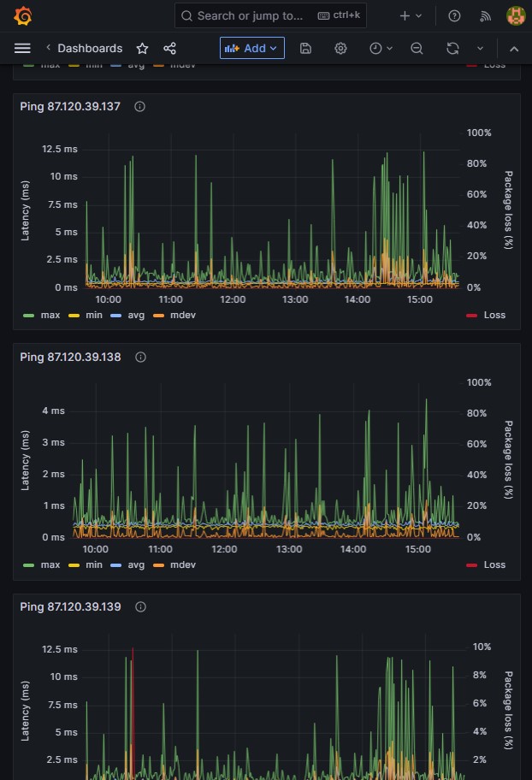The width and height of the screenshot is (532, 780).
Task: Open the hamburger navigation menu
Action: click(x=22, y=48)
